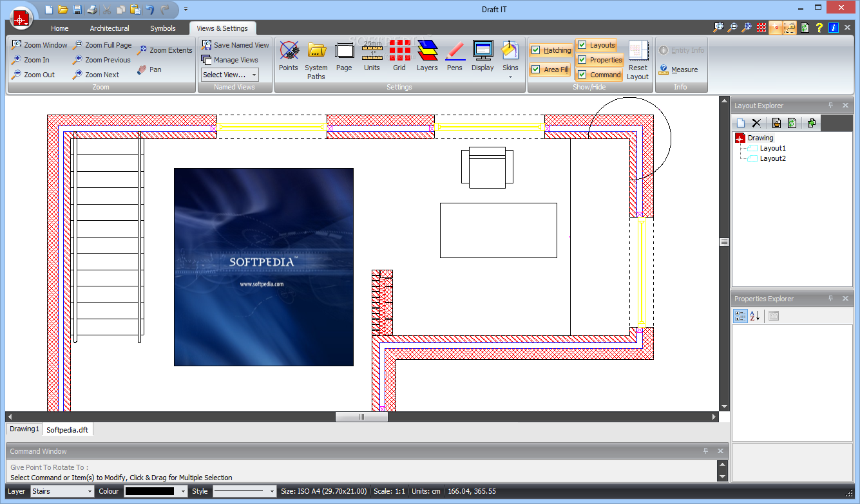
Task: Click the canvas vertical scrollbar down arrow
Action: [724, 407]
